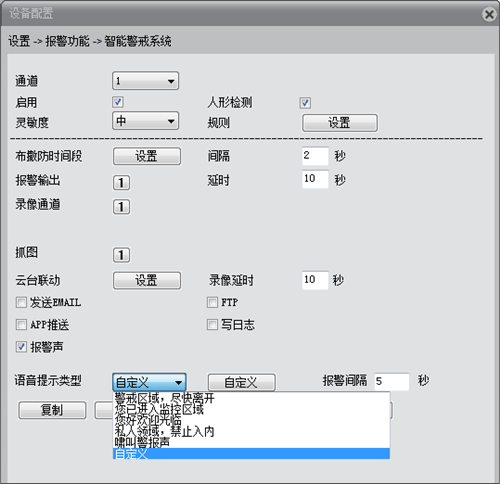
Task: Open the 通道 channel dropdown
Action: [x=145, y=81]
